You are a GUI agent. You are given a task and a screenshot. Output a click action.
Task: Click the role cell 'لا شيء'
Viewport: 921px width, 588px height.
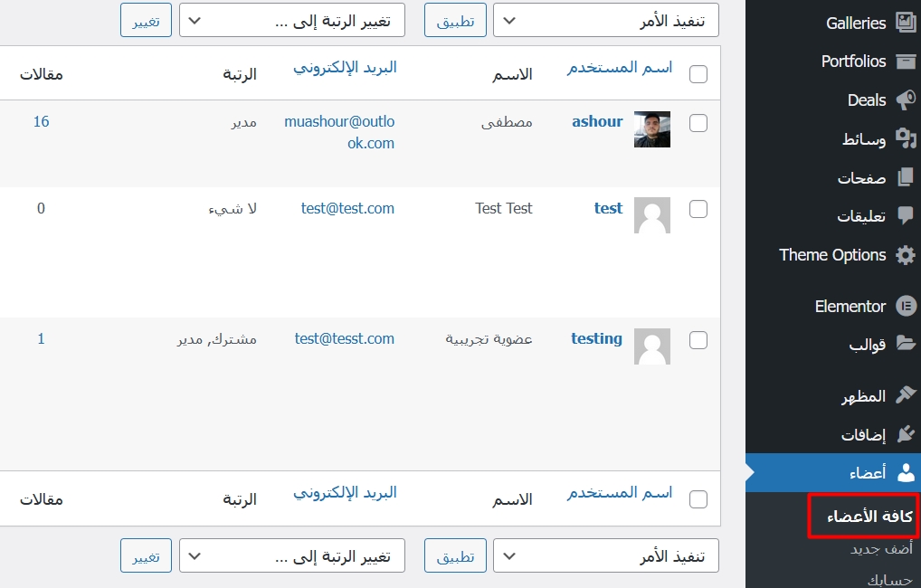click(233, 209)
